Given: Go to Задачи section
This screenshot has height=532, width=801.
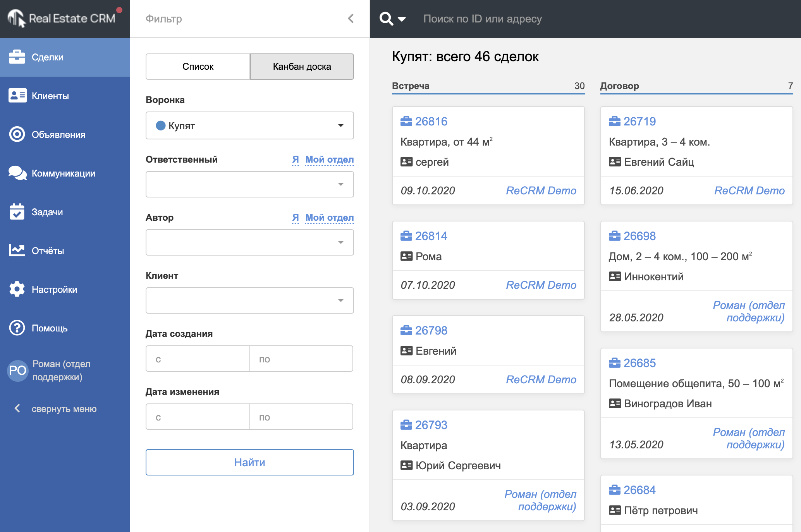Looking at the screenshot, I should (65, 212).
